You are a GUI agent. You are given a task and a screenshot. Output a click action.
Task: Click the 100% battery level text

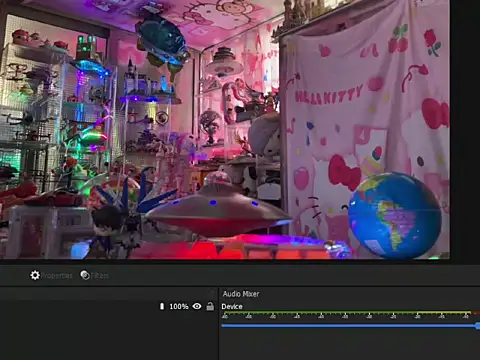coord(179,306)
